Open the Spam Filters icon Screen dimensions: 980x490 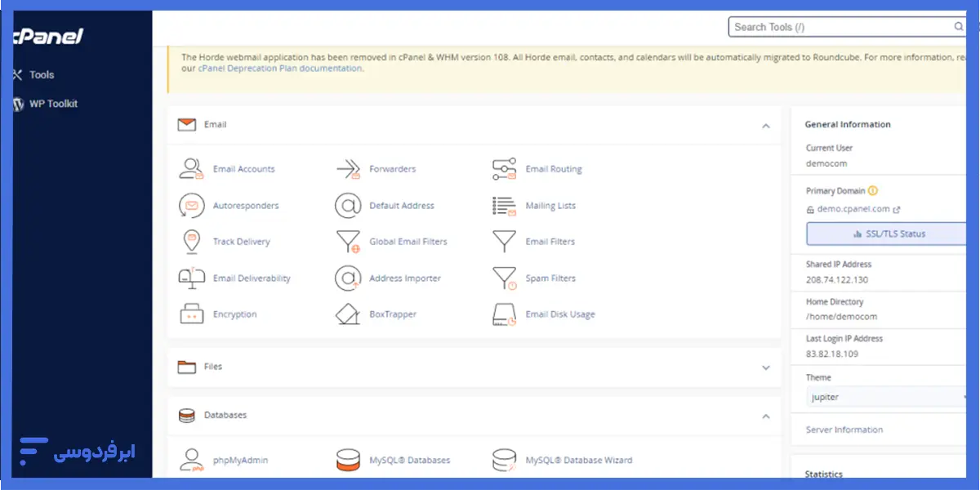(505, 278)
